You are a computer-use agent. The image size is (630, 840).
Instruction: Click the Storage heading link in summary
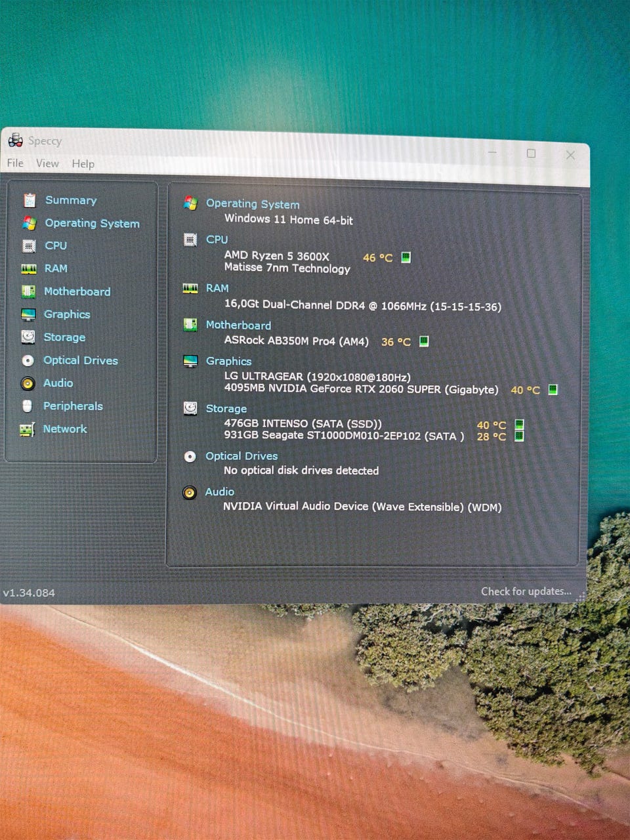(226, 408)
